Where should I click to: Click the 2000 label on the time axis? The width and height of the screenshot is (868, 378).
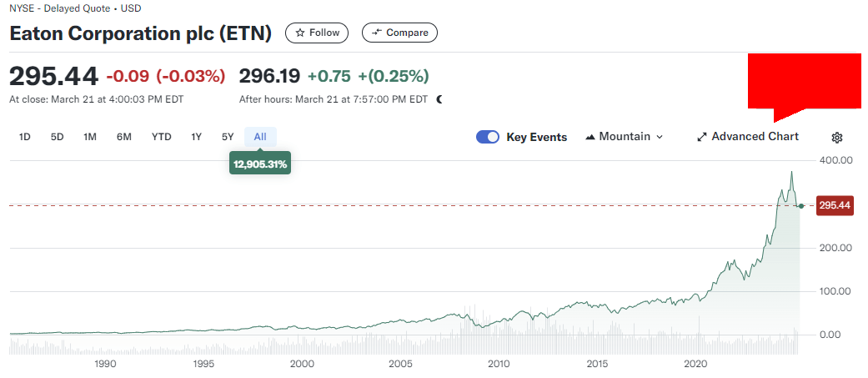point(302,364)
